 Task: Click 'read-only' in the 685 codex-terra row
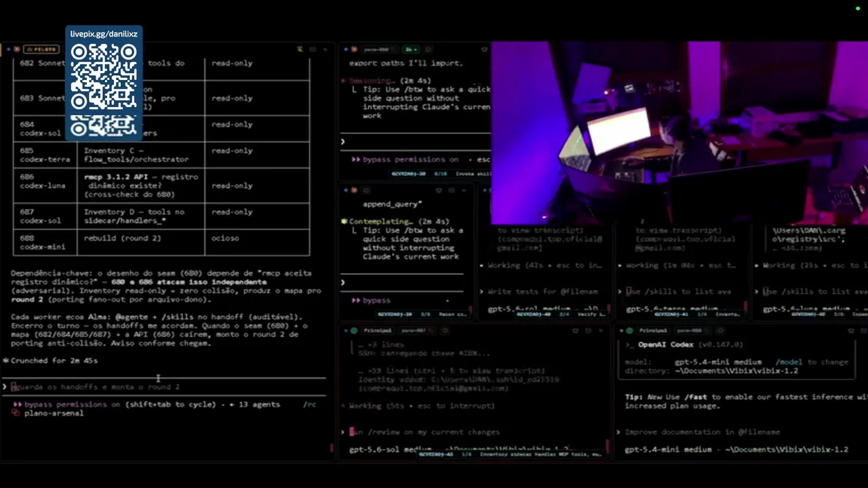tap(232, 151)
